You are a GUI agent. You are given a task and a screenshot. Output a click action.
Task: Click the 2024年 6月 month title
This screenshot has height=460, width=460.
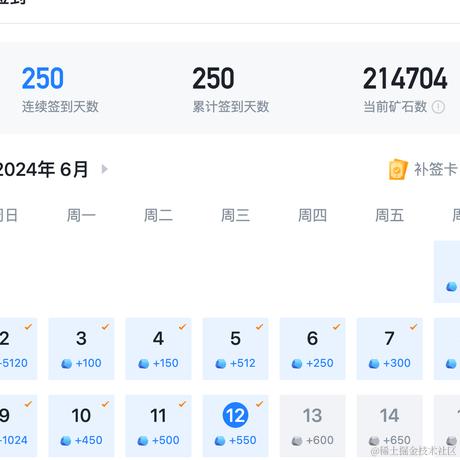[43, 169]
